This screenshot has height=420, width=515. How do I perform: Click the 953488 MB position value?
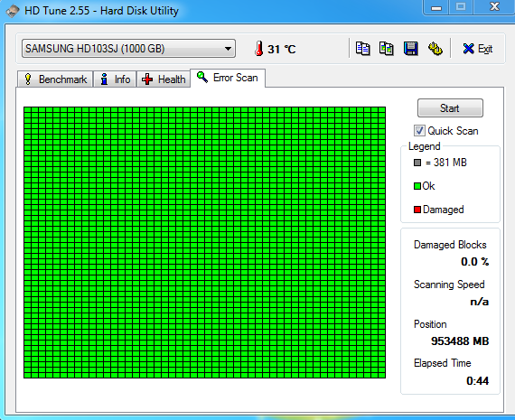(x=460, y=341)
